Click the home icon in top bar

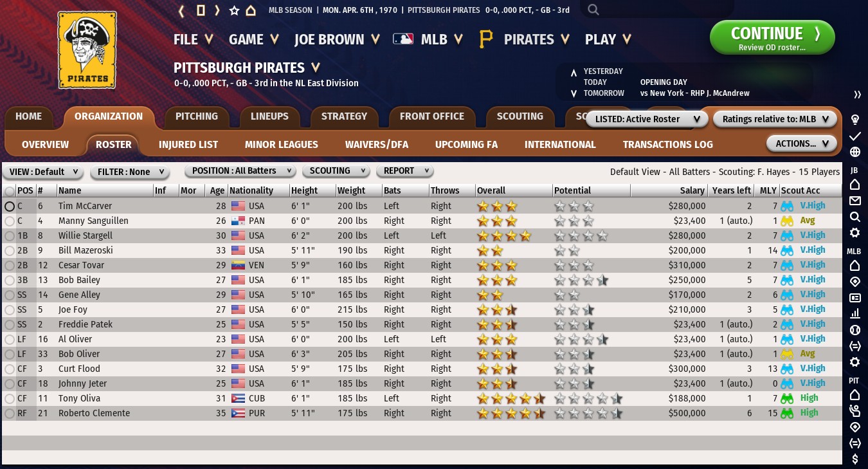[x=251, y=10]
